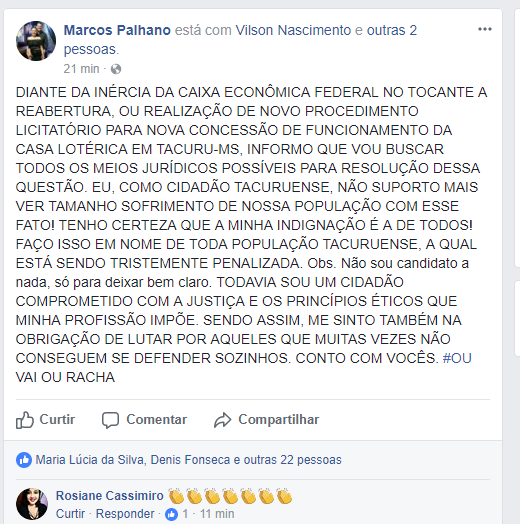520x524 pixels.
Task: Click Responder under Rosiane's comment
Action: tap(125, 514)
